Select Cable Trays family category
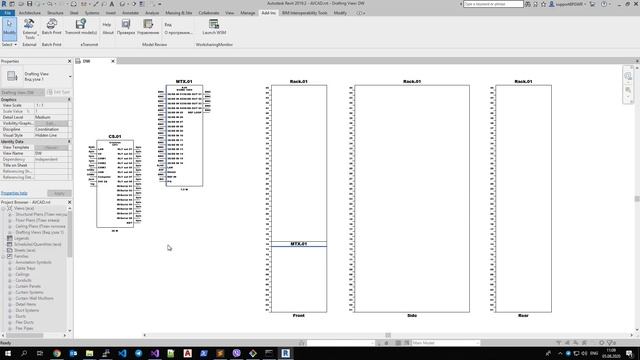Screen dimensions: 640x360 click(x=25, y=268)
